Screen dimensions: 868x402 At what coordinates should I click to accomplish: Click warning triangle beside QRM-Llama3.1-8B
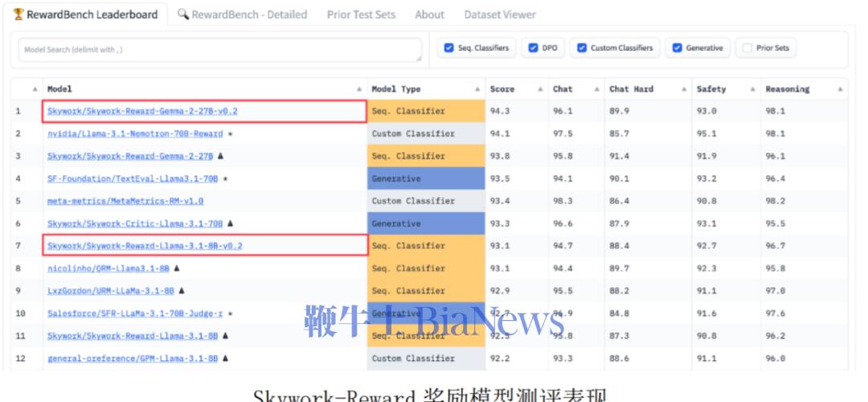click(x=177, y=269)
